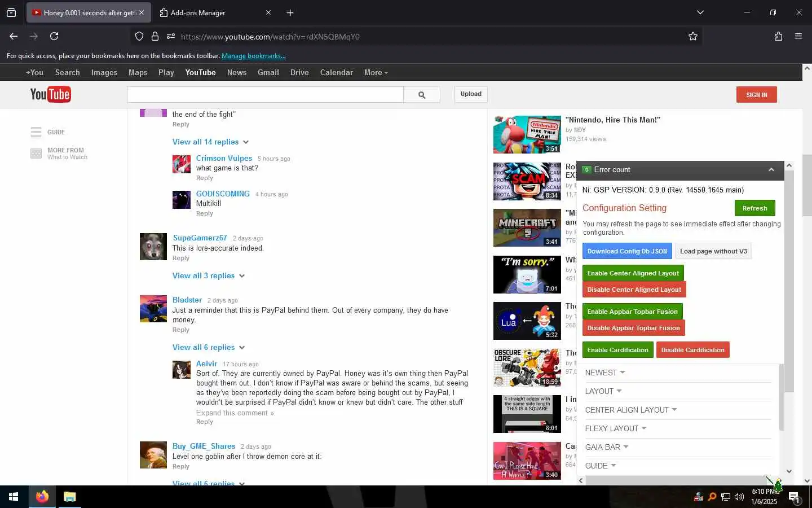Open the Nintendo, Hire This Man video thumbnail
This screenshot has width=812, height=508.
click(527, 134)
